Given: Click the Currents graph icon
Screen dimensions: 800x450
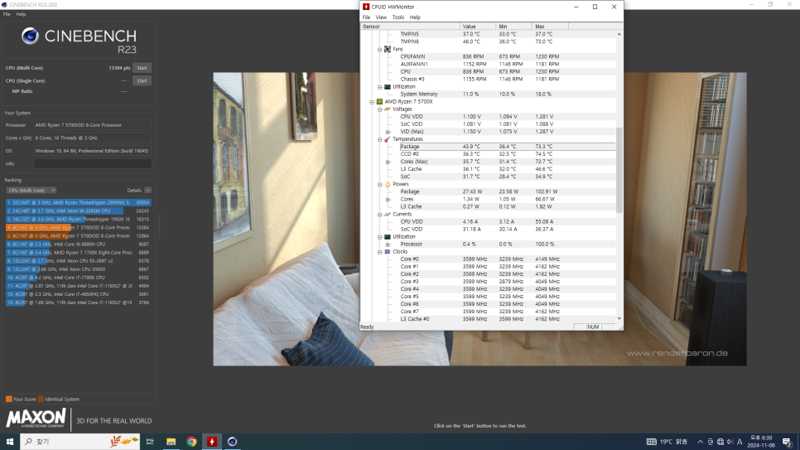Looking at the screenshot, I should tap(387, 214).
